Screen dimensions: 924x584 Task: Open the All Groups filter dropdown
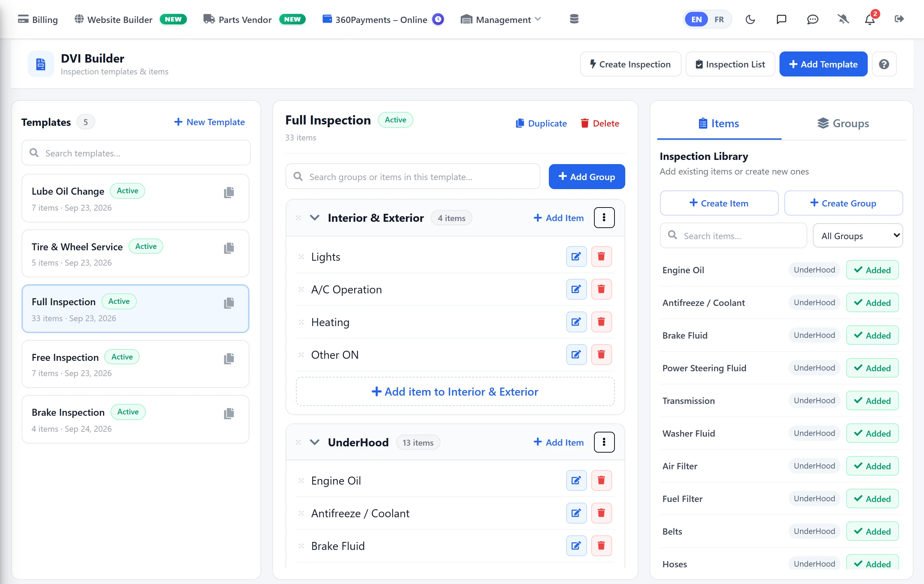tap(858, 236)
